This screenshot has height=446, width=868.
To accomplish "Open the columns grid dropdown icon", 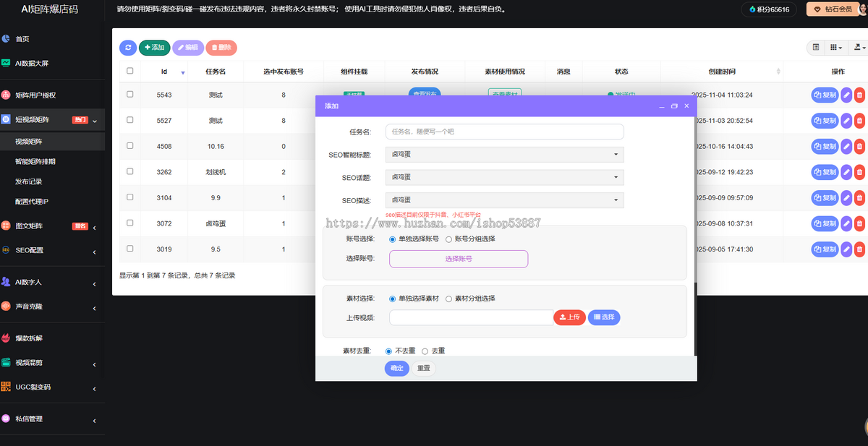I will (836, 47).
